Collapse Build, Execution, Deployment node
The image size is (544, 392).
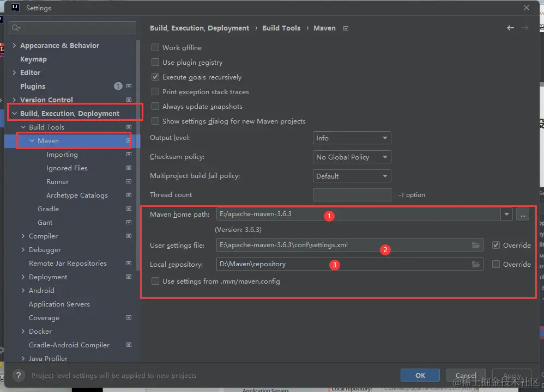(14, 113)
